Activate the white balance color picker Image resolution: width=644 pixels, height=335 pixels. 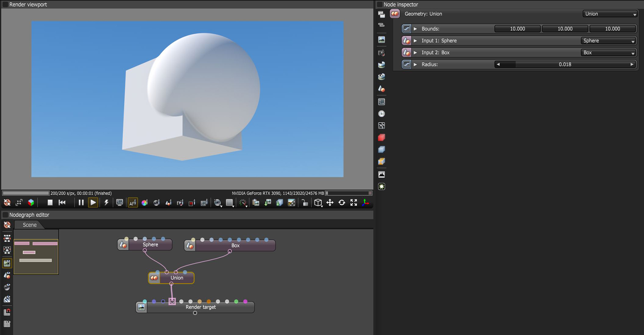(145, 203)
